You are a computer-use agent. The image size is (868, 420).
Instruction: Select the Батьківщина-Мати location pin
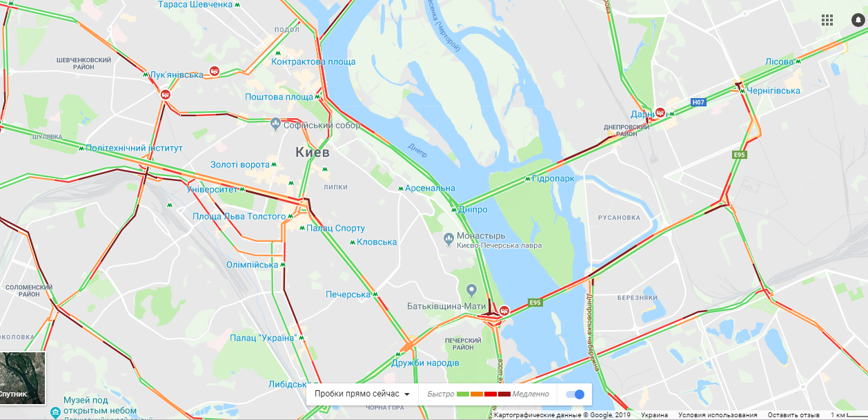(472, 289)
